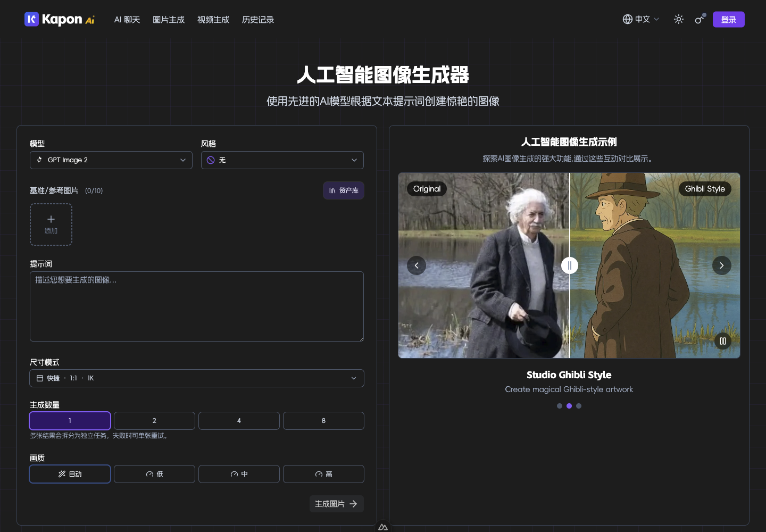The image size is (766, 532).
Task: Toggle the light/dark theme sun icon
Action: [x=679, y=19]
